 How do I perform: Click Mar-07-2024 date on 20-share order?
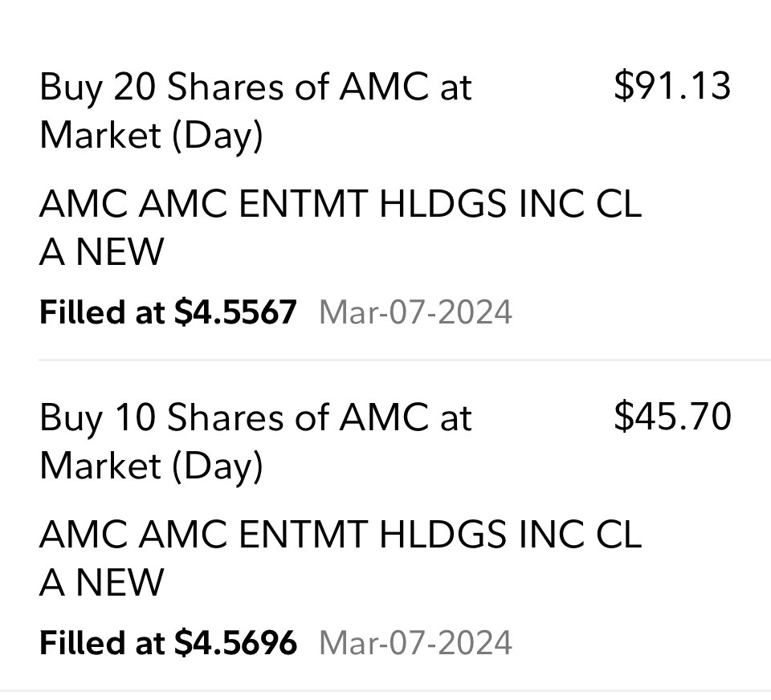tap(416, 312)
